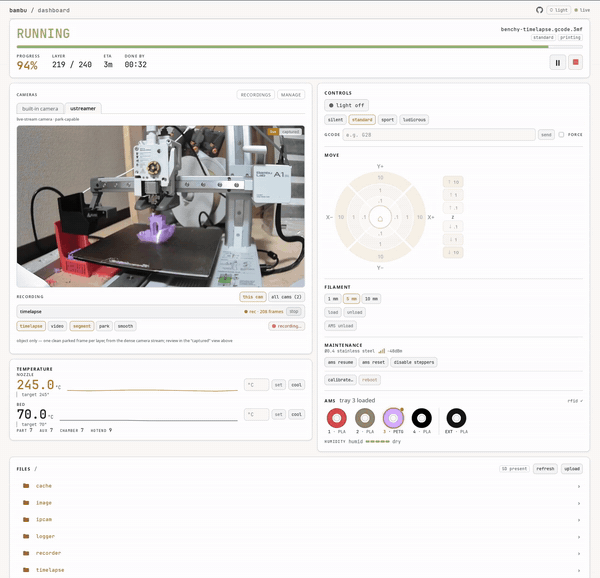This screenshot has width=600, height=578.
Task: Move Z up 0.1 mm
Action: coord(453,208)
